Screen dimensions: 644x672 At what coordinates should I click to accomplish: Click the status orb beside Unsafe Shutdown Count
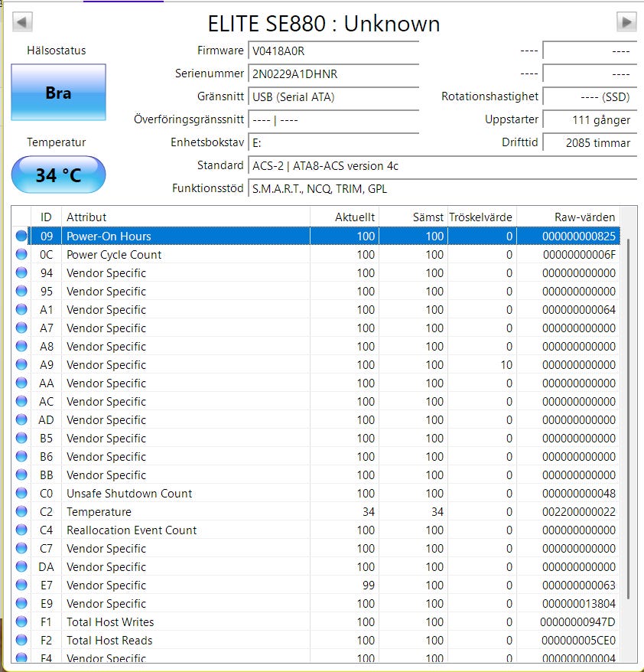[21, 493]
